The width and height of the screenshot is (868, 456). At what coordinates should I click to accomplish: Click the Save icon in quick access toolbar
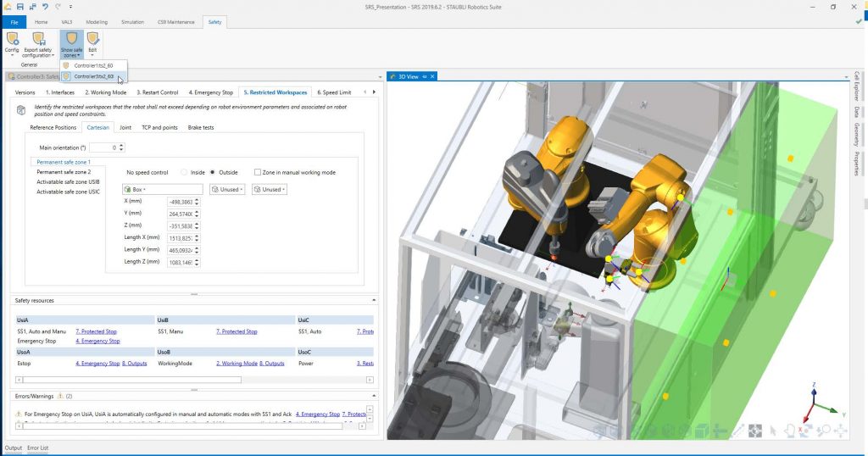pos(20,7)
